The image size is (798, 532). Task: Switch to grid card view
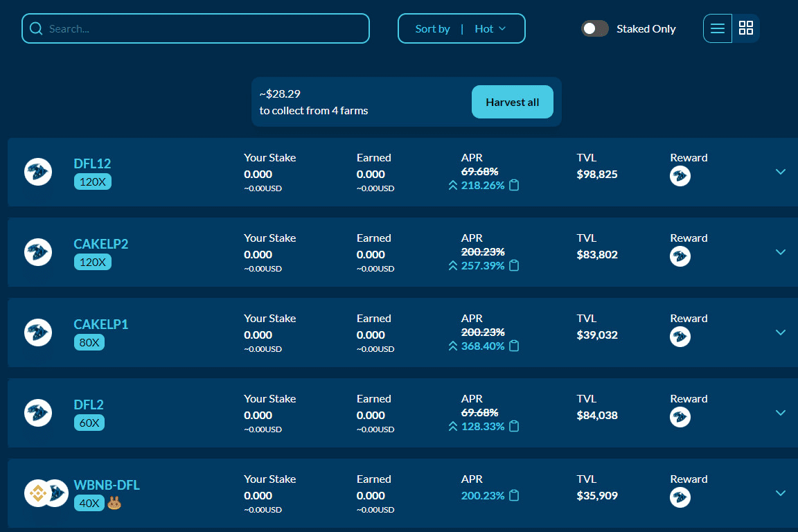coord(746,28)
